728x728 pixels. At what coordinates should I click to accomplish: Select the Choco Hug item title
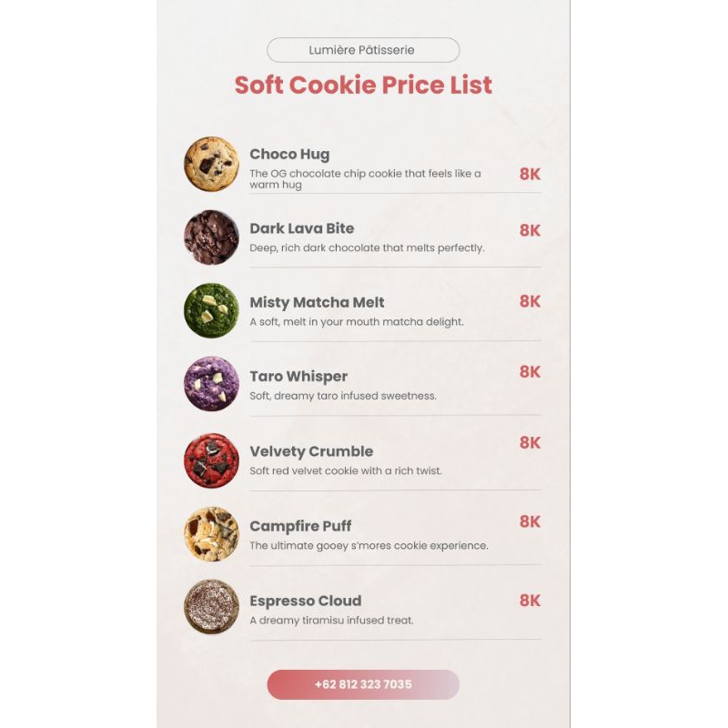(x=289, y=155)
